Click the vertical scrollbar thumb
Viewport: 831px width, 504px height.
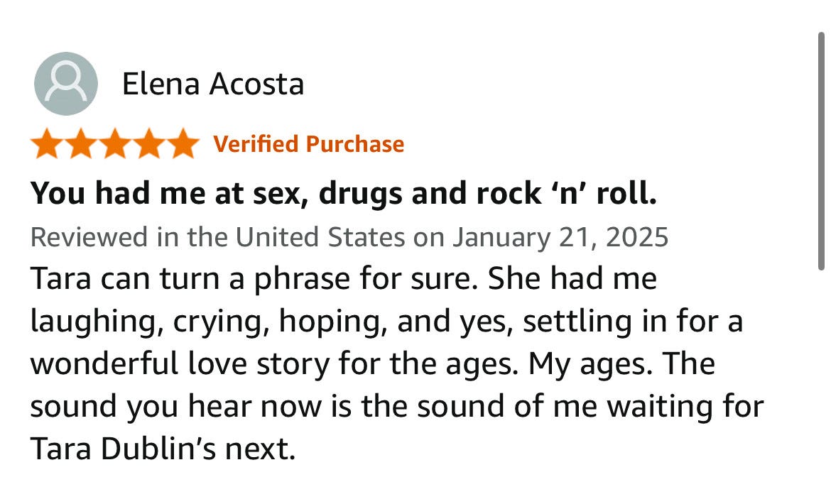tap(821, 151)
